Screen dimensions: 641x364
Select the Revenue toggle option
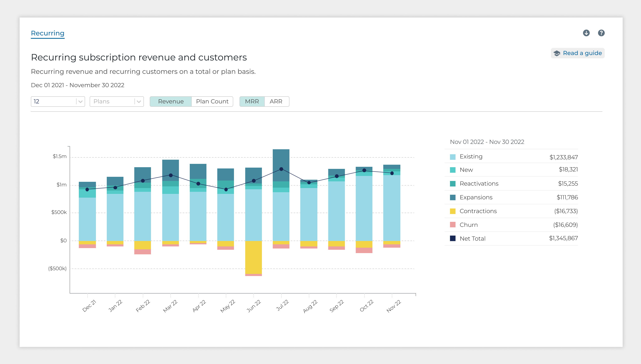[171, 102]
